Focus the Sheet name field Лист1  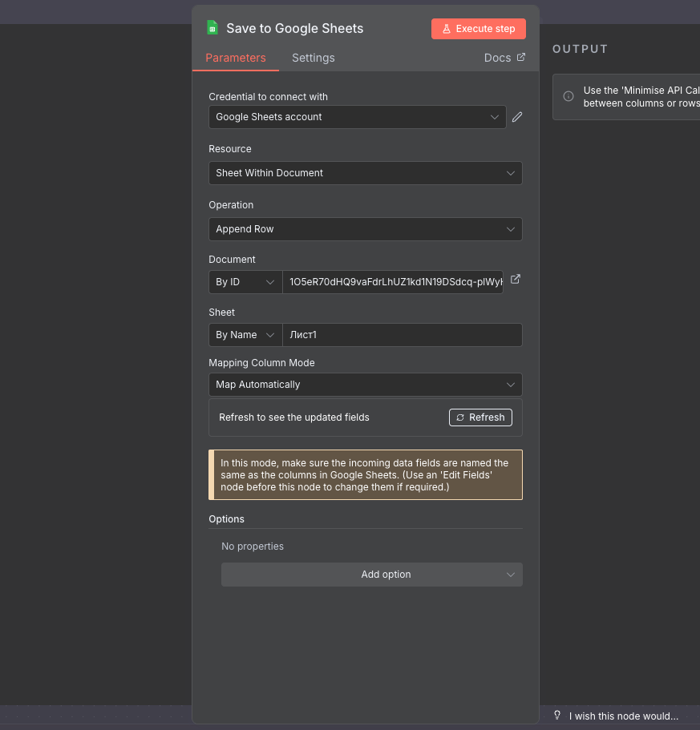tap(403, 335)
